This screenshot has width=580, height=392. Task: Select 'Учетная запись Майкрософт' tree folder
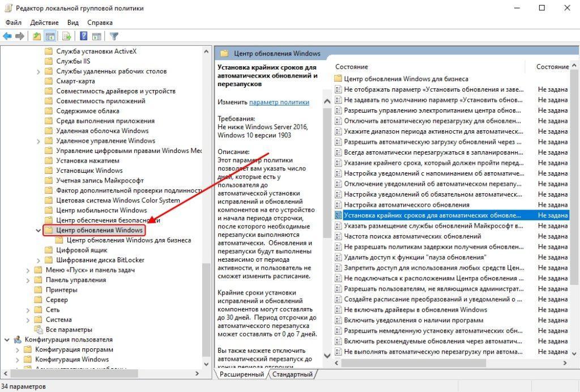(x=100, y=181)
